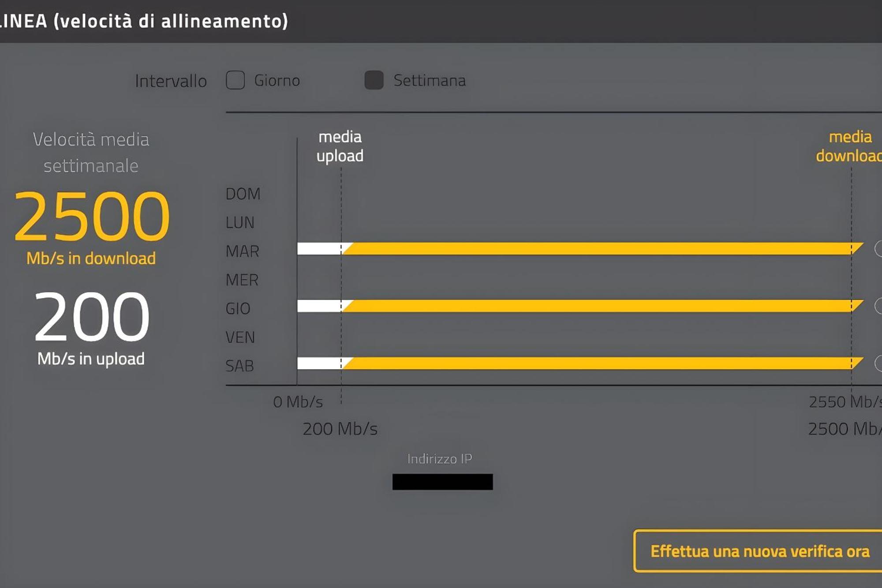
Task: Select the MER day label
Action: [242, 280]
